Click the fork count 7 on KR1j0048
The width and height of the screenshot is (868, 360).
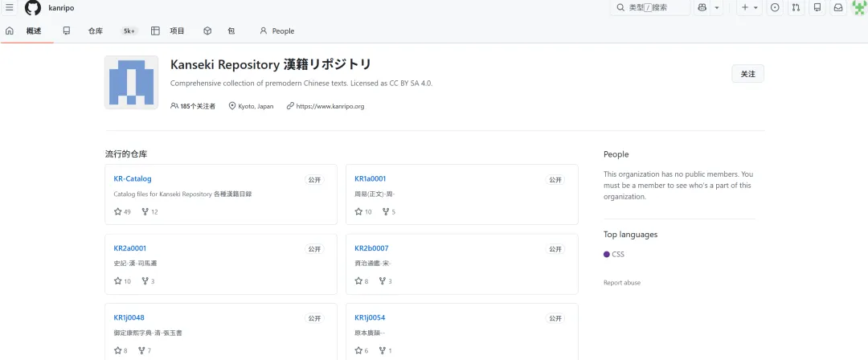pyautogui.click(x=145, y=350)
